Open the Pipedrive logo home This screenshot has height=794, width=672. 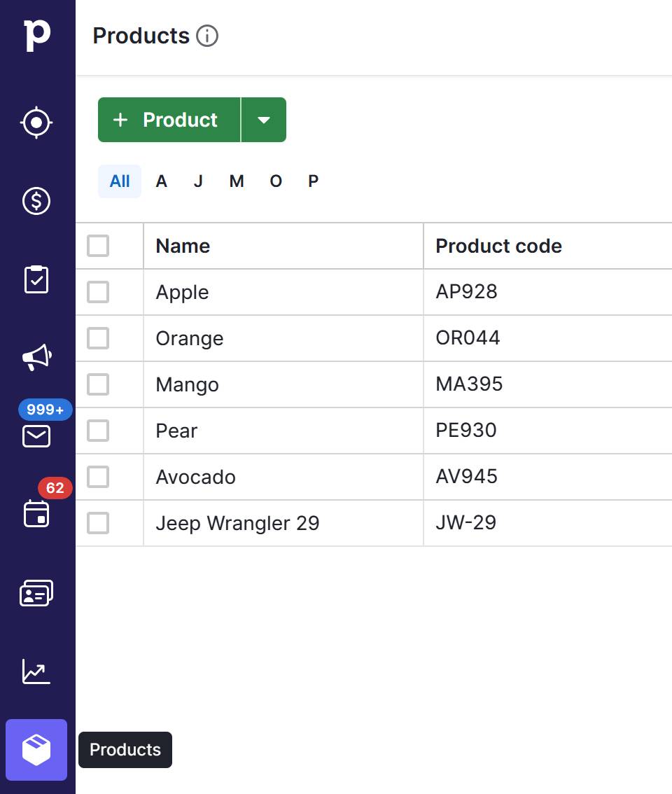pos(37,35)
